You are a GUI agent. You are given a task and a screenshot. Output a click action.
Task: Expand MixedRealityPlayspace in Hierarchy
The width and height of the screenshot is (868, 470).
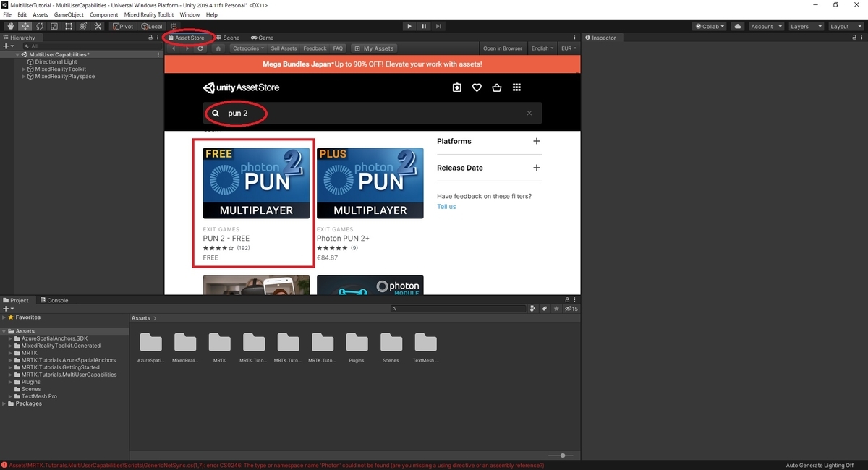pyautogui.click(x=24, y=77)
